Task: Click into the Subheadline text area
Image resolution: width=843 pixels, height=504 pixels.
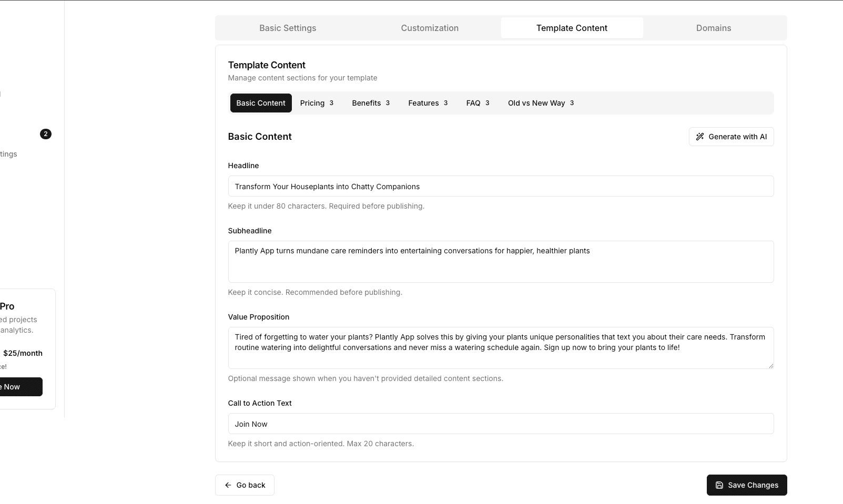Action: click(501, 262)
